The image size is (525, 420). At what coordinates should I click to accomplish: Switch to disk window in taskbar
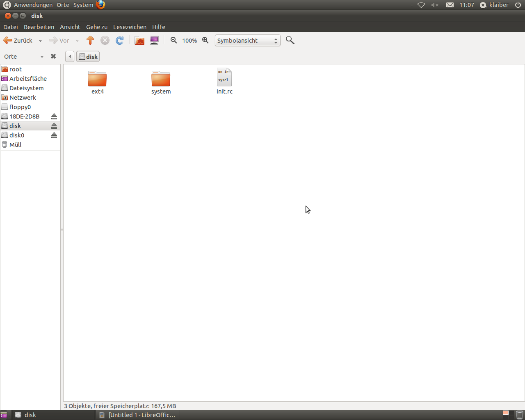point(52,415)
